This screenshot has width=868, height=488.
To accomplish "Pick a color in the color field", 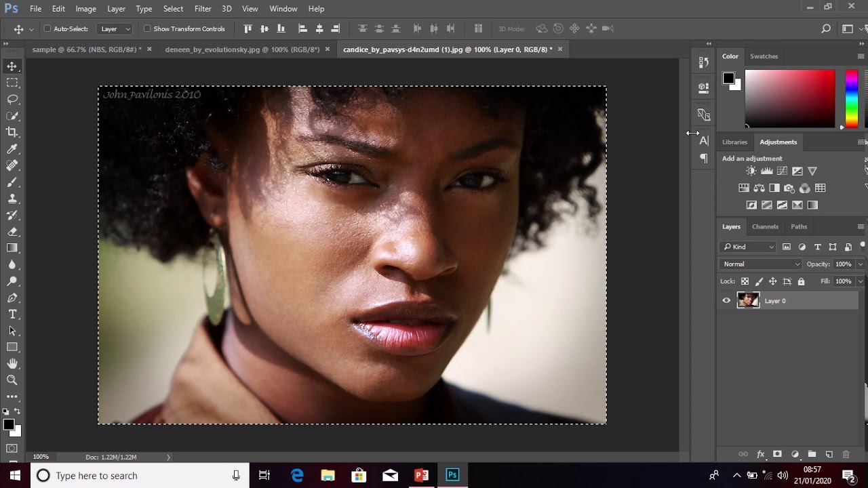I will click(790, 99).
